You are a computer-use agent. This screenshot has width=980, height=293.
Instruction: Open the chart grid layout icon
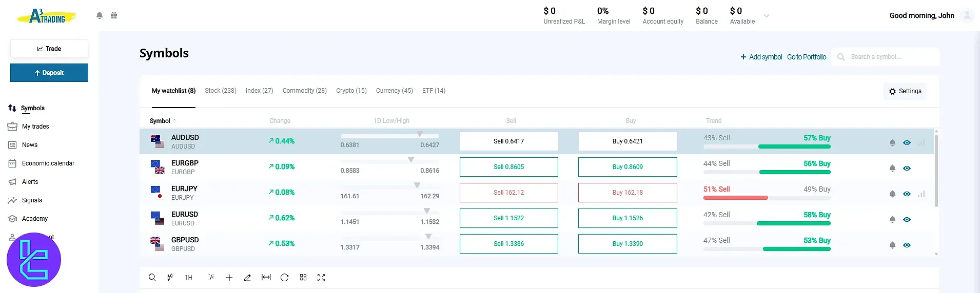(x=303, y=278)
